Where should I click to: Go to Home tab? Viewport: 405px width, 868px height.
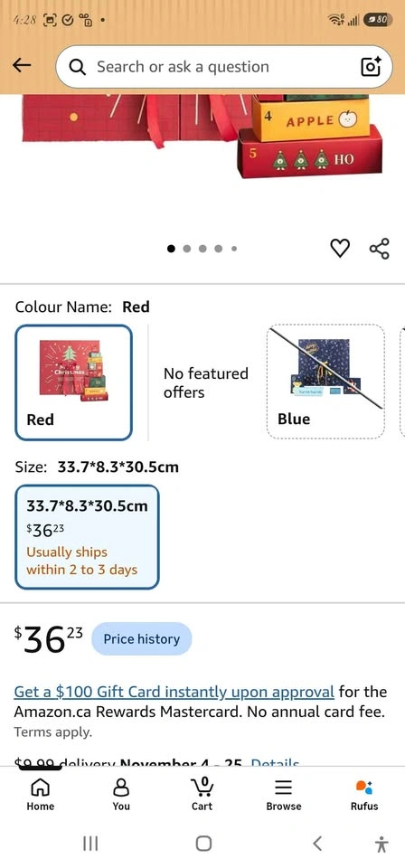pos(41,793)
